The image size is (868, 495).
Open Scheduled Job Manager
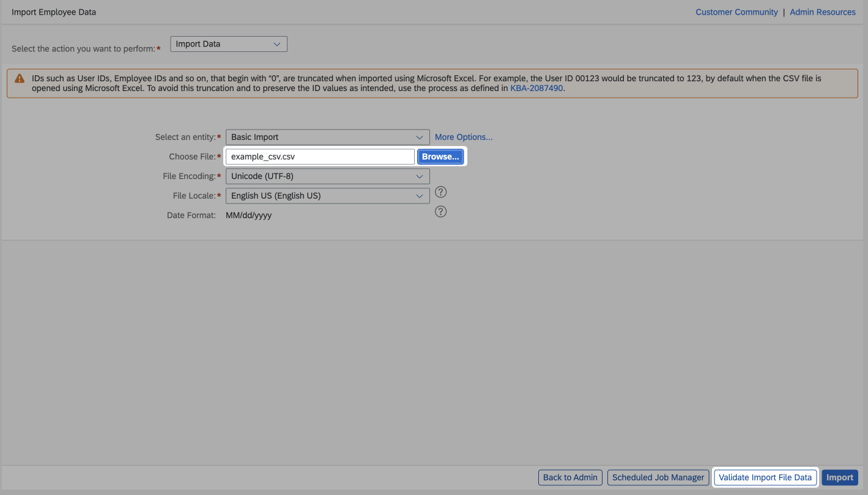(x=658, y=477)
